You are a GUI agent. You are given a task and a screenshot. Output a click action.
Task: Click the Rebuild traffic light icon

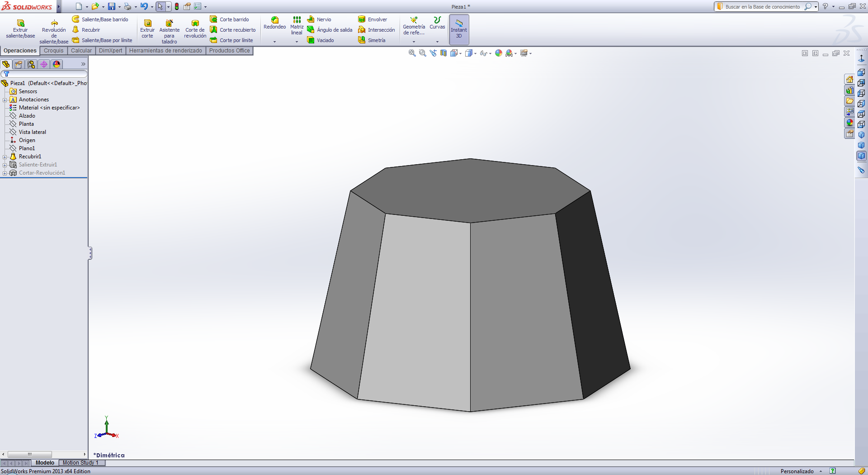tap(177, 6)
